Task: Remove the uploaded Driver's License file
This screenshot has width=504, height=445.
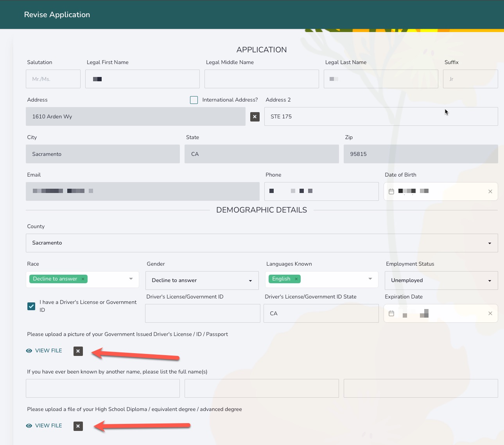Action: (x=78, y=351)
